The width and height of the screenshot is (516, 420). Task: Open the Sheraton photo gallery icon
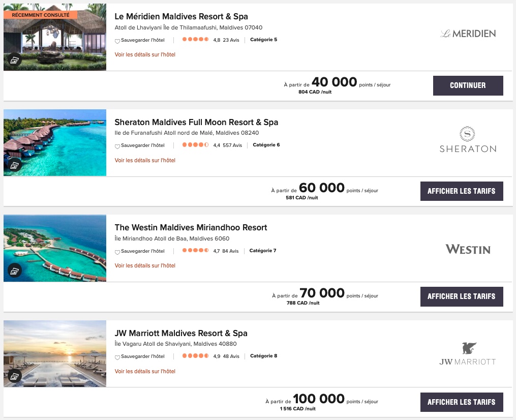pos(14,165)
